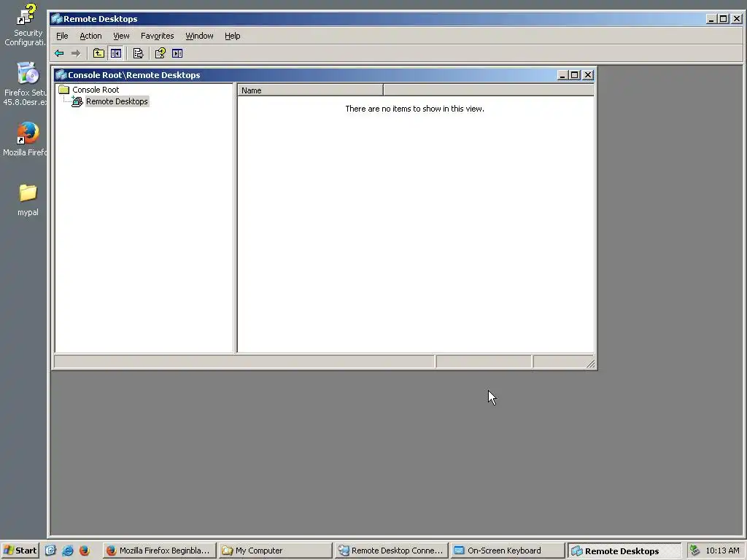Switch to My Computer taskbar button
This screenshot has height=560, width=747.
[x=275, y=551]
